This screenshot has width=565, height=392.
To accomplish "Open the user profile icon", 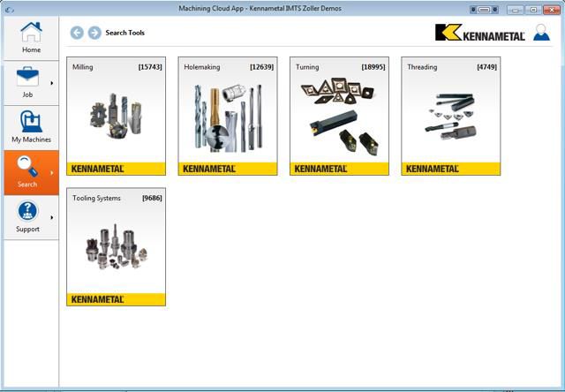I will click(541, 33).
